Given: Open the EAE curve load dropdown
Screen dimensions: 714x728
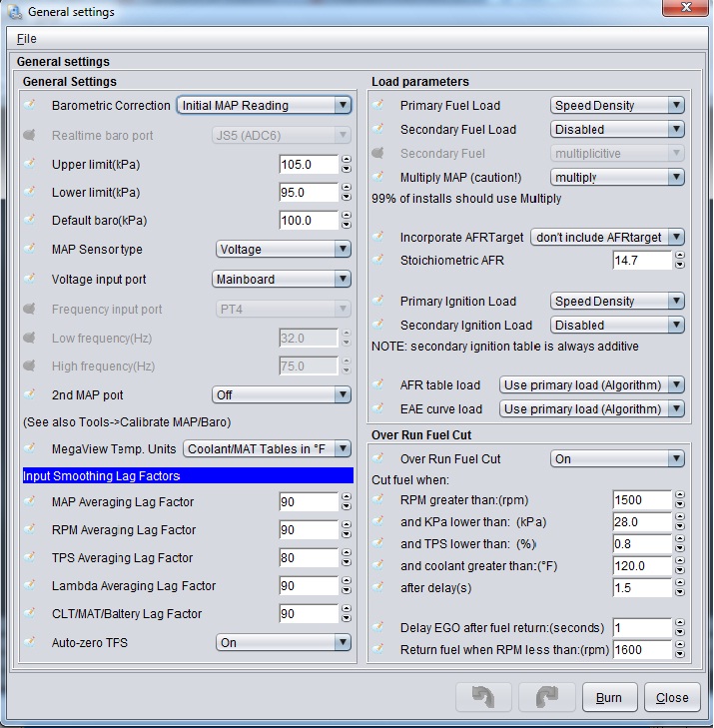Looking at the screenshot, I should [x=592, y=409].
